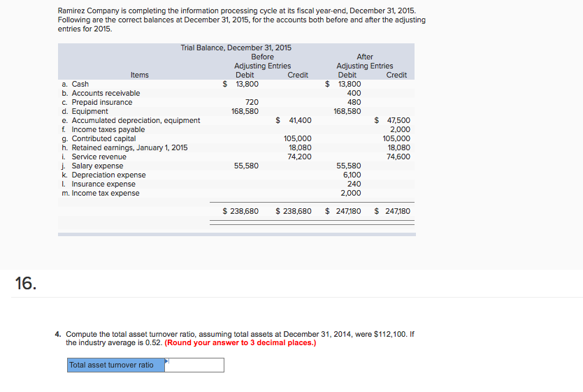Screen dimensions: 583x392
Task: Click the 'Trial Balance, December 31, 2015' heading
Action: [x=236, y=48]
